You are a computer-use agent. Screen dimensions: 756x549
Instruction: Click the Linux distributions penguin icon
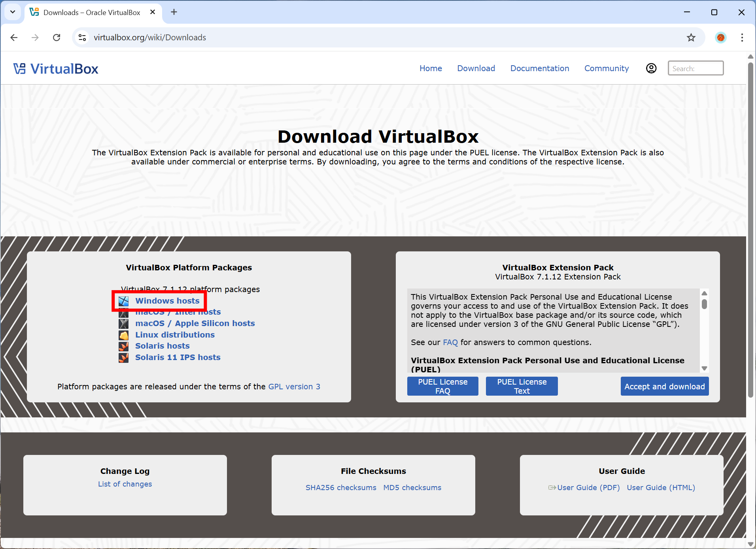(123, 335)
